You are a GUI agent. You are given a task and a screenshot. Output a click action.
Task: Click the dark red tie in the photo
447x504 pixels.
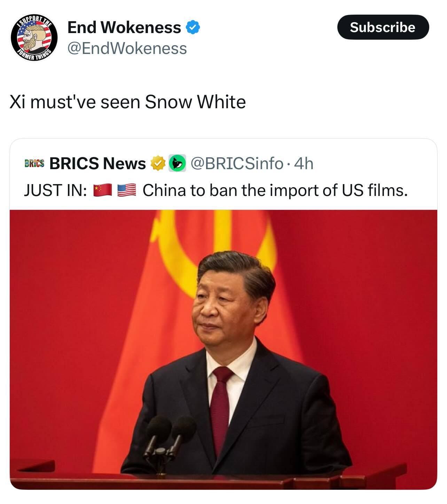[221, 411]
